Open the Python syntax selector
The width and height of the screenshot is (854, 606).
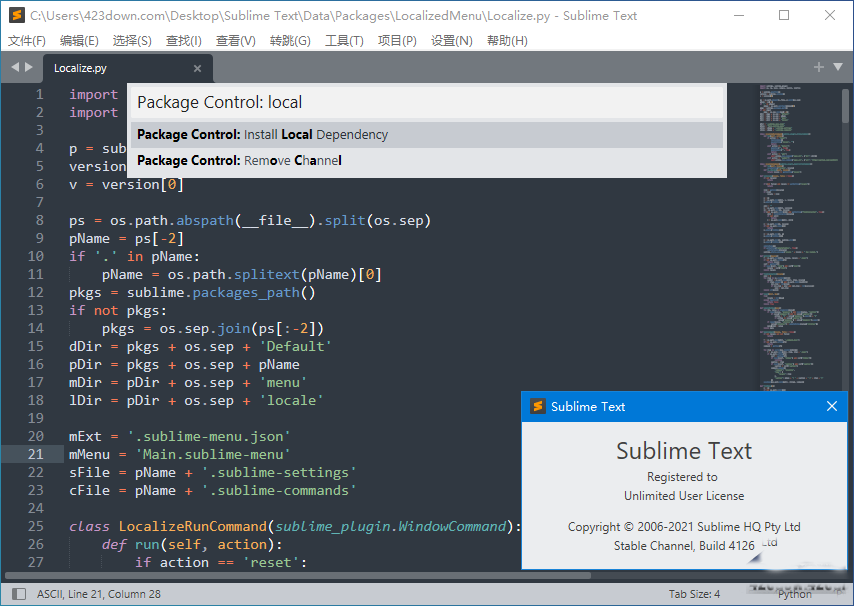point(795,594)
